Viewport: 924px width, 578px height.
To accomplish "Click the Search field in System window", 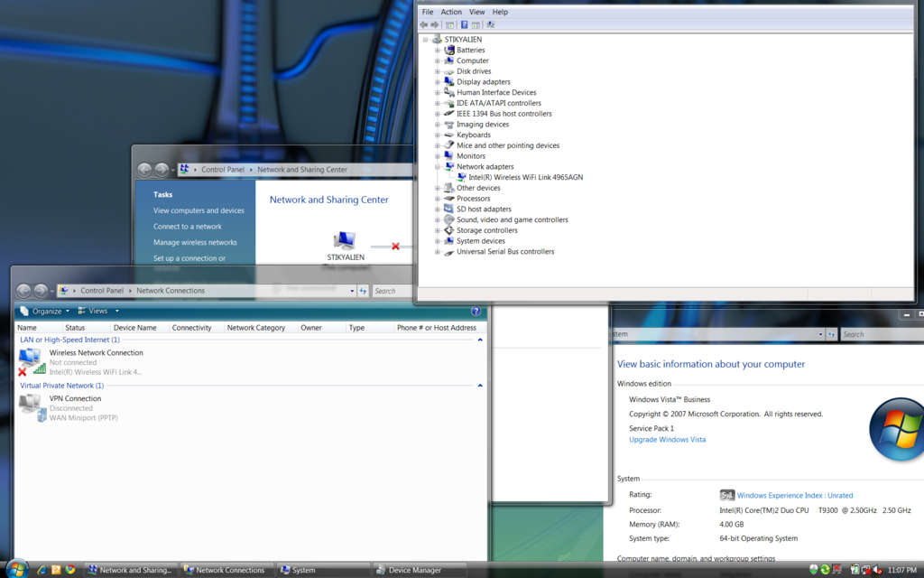I will pos(882,334).
